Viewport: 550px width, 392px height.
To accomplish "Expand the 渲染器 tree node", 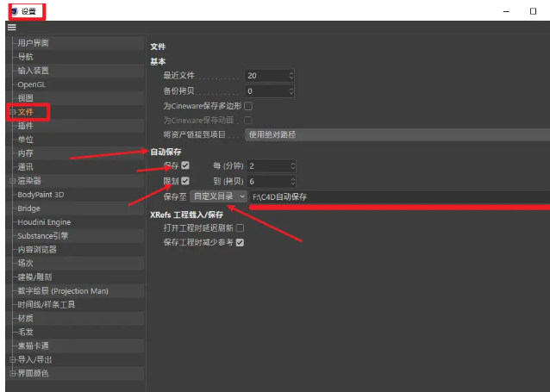I will point(13,181).
